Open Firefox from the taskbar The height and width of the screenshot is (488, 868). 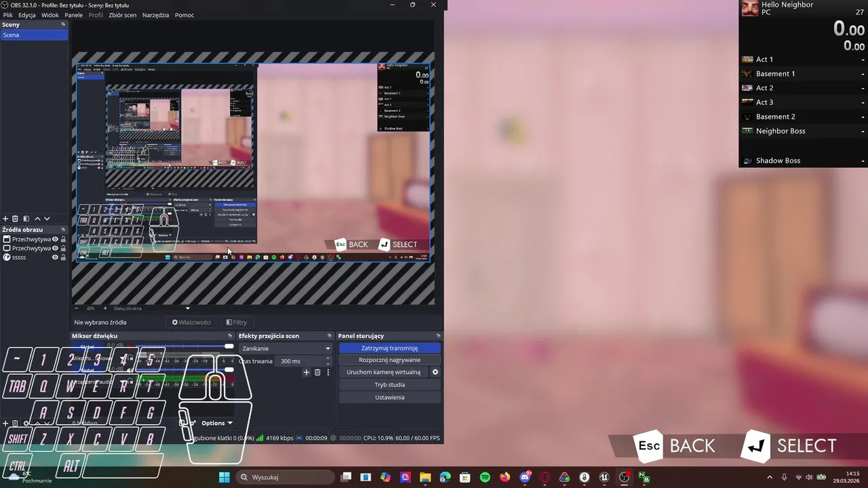click(x=505, y=477)
